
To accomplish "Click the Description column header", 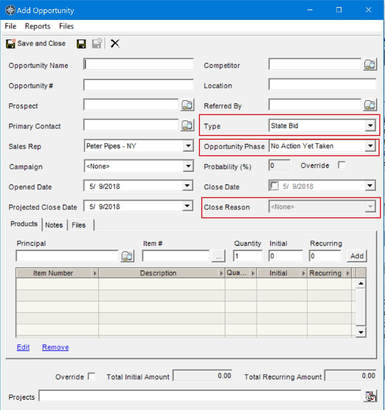I will point(162,273).
